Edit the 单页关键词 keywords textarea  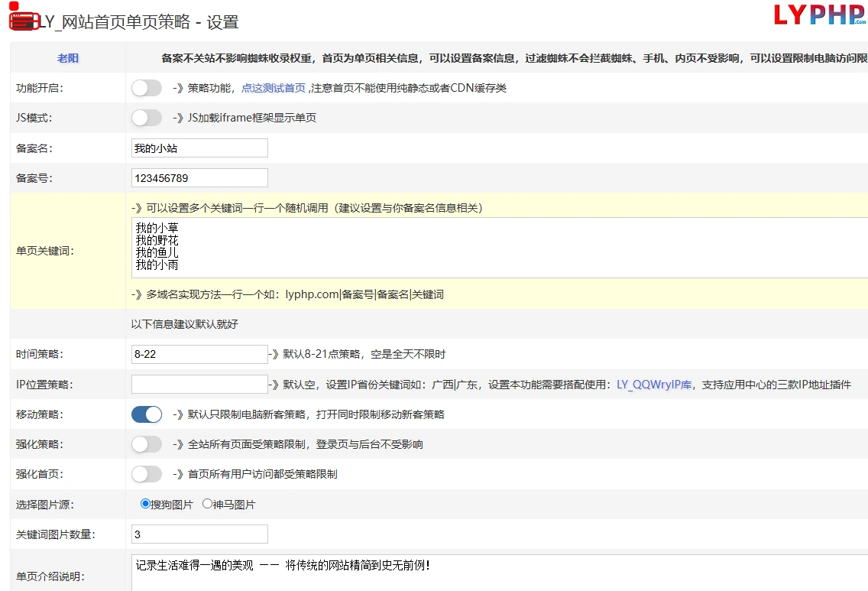(x=499, y=248)
